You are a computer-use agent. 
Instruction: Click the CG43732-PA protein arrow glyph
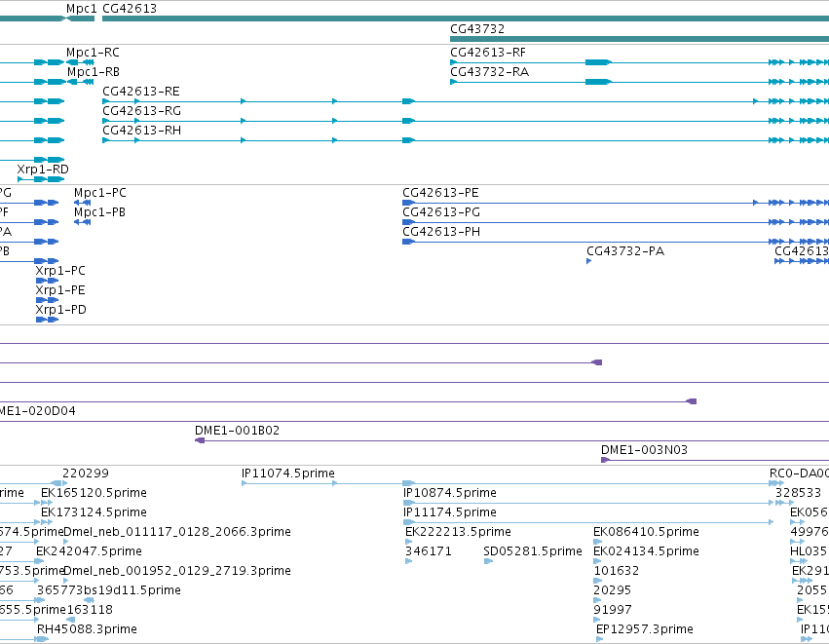coord(589,261)
